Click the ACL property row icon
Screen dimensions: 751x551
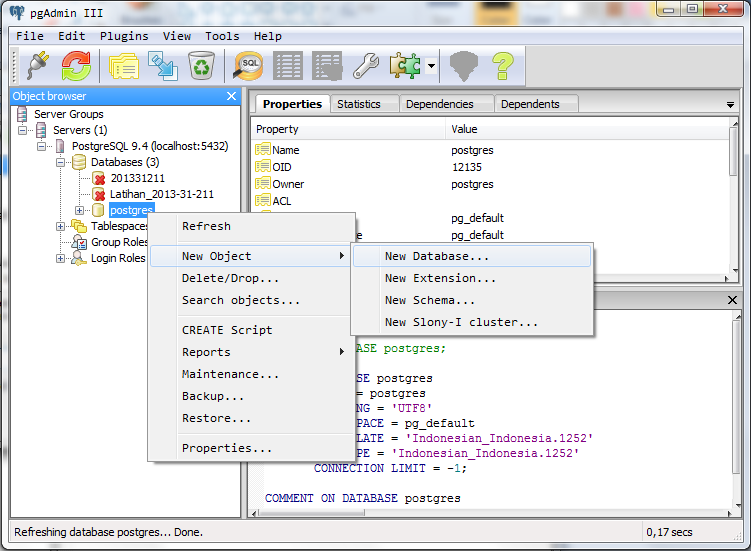[x=262, y=200]
